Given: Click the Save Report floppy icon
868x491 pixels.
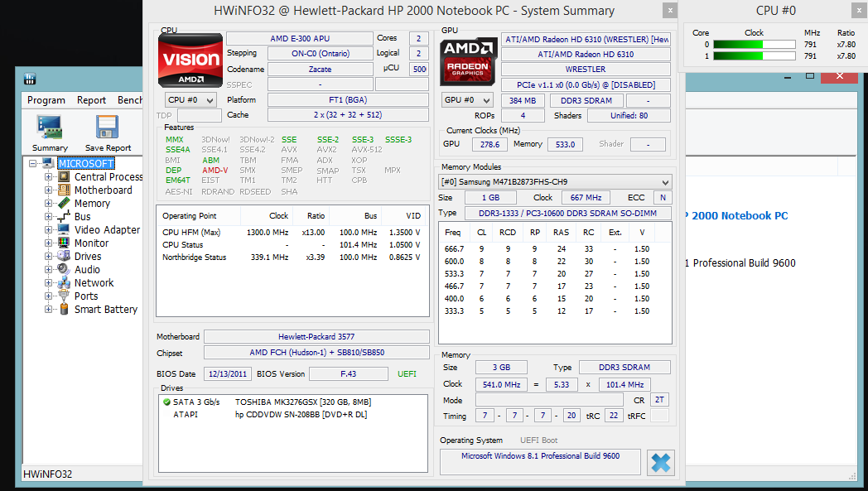Looking at the screenshot, I should [108, 128].
